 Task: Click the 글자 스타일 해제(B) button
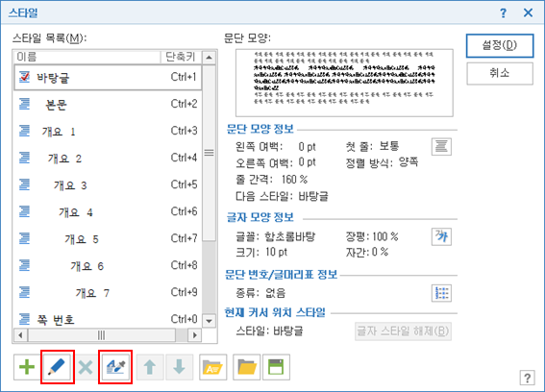coord(403,331)
